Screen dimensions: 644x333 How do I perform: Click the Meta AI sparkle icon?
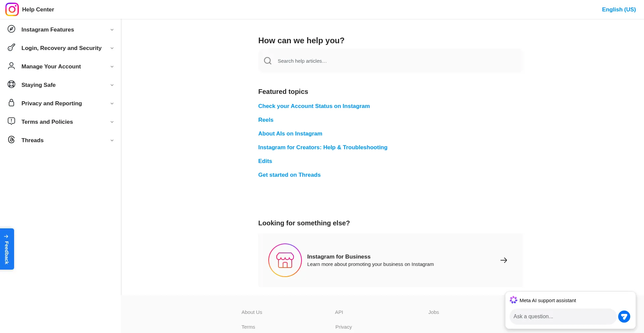pyautogui.click(x=514, y=300)
